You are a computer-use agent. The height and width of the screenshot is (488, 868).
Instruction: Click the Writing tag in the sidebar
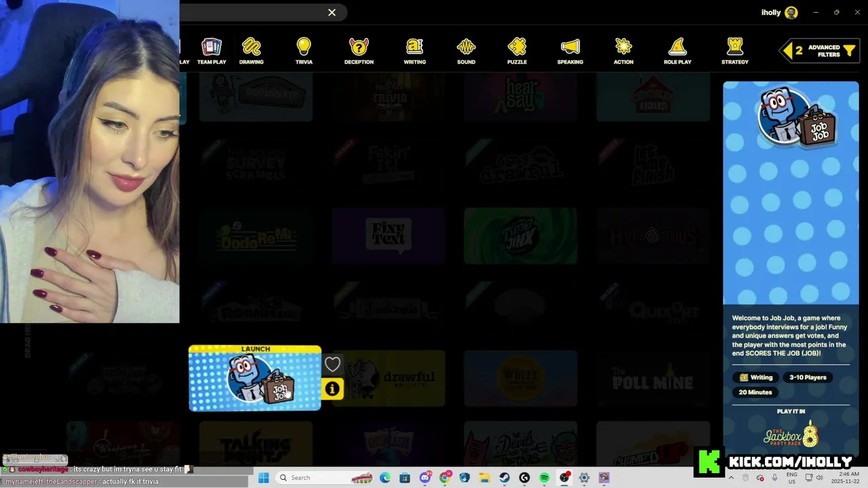click(756, 378)
